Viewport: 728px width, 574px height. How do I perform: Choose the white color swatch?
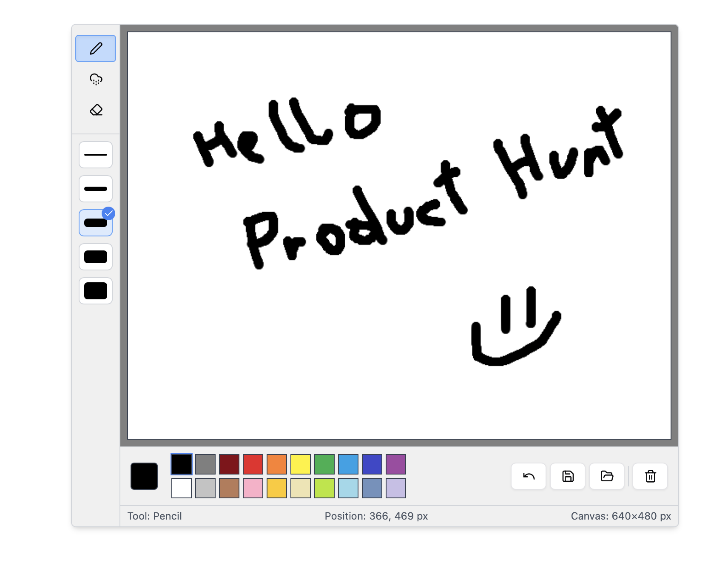pyautogui.click(x=181, y=488)
